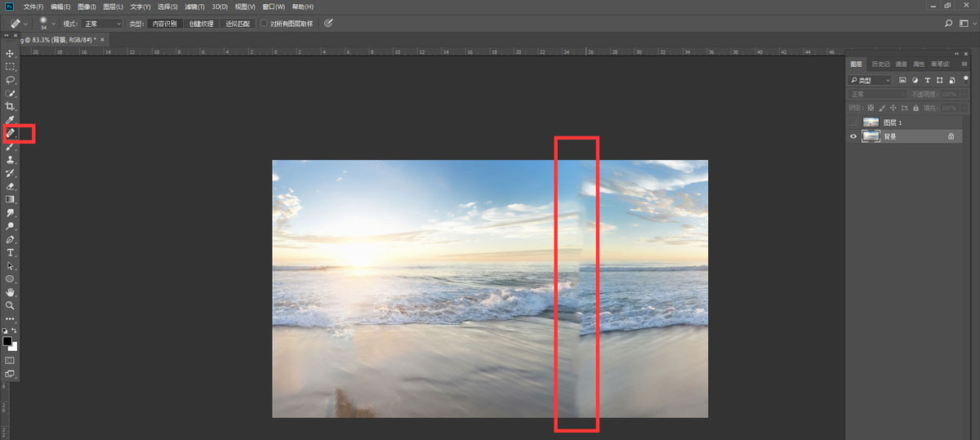Select the Lasso tool

tap(10, 80)
